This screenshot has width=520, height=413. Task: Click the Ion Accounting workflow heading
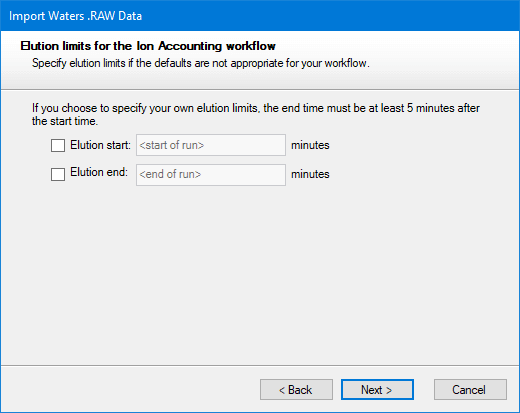[x=148, y=46]
